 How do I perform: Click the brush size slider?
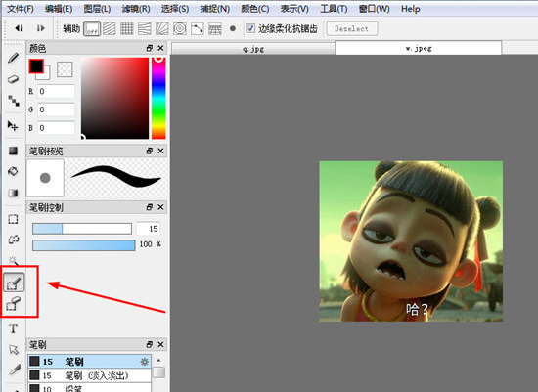point(82,229)
